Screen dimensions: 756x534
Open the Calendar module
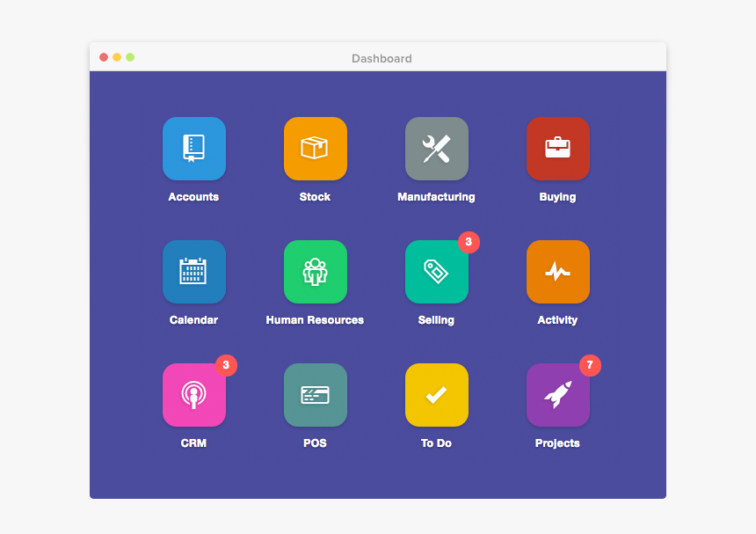click(x=193, y=272)
